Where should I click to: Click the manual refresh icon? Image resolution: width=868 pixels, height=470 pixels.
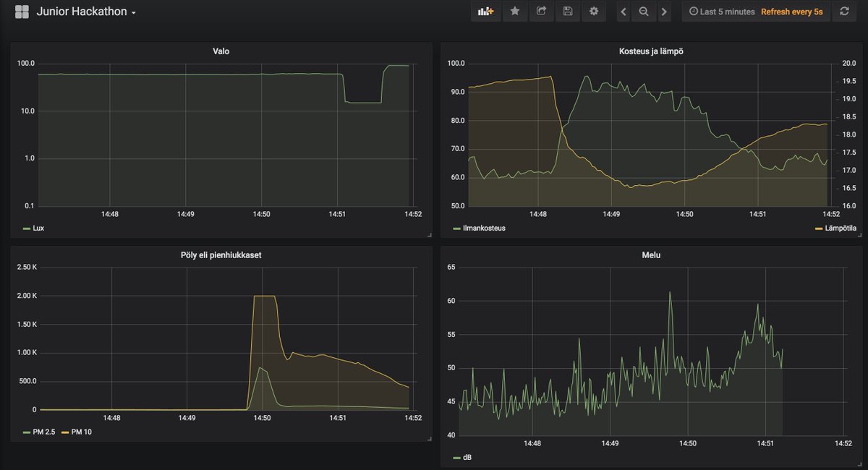coord(843,12)
